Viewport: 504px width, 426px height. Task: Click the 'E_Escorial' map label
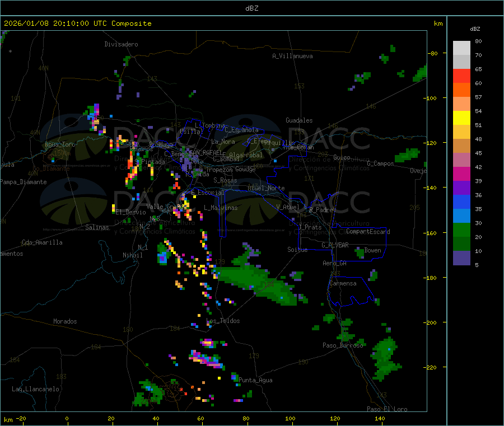click(208, 193)
